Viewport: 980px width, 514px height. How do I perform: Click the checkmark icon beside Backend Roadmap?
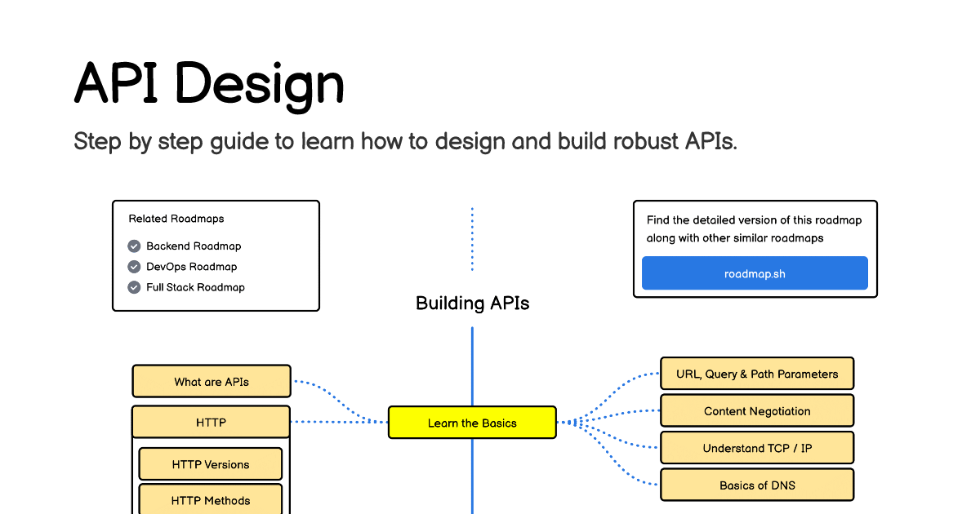point(134,246)
